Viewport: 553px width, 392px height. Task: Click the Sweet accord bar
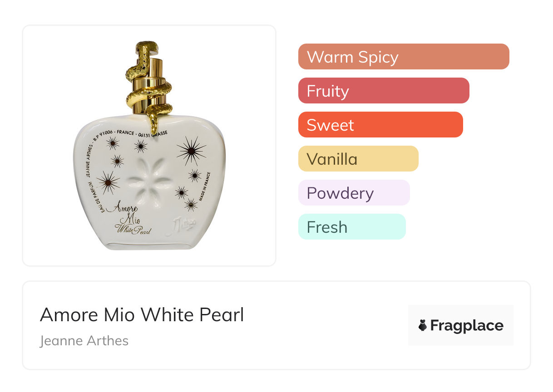(380, 125)
